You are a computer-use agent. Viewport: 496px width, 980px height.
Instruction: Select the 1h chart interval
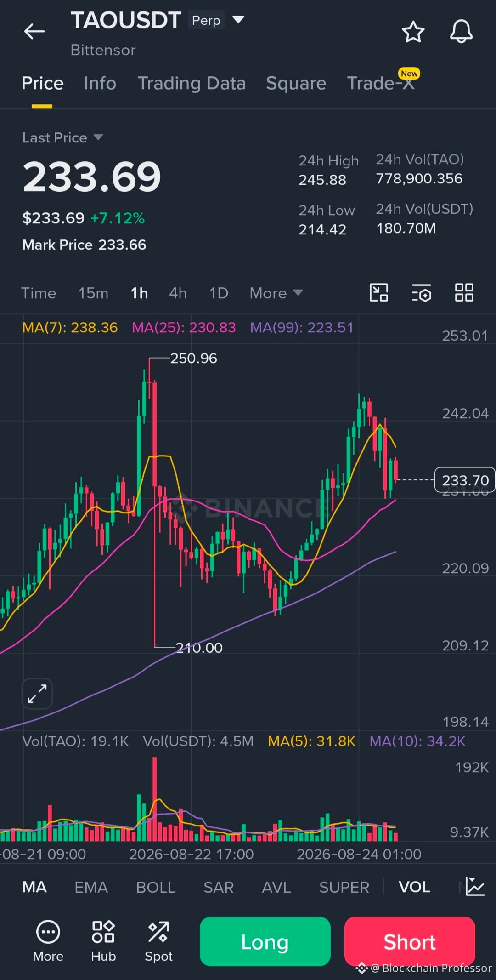click(139, 293)
